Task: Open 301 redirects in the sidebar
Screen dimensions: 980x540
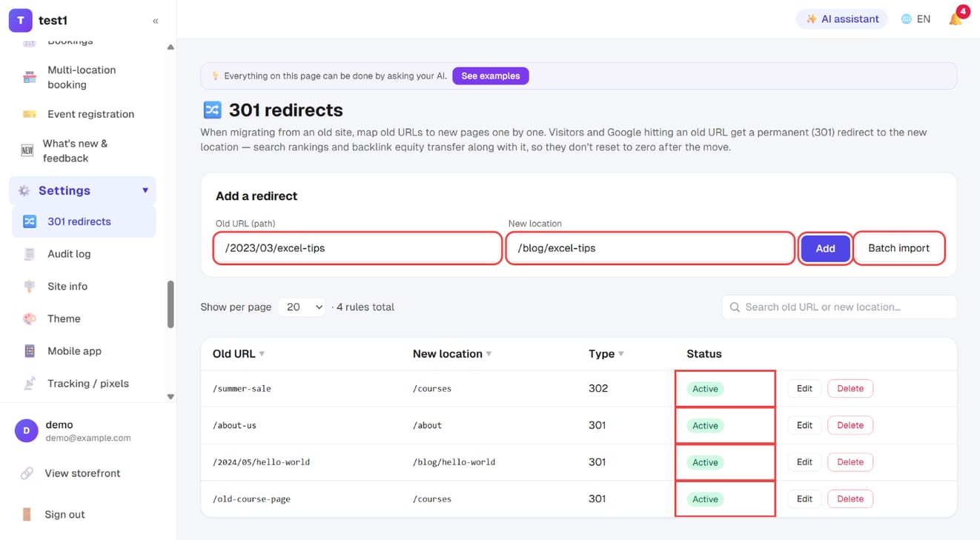Action: pos(84,221)
